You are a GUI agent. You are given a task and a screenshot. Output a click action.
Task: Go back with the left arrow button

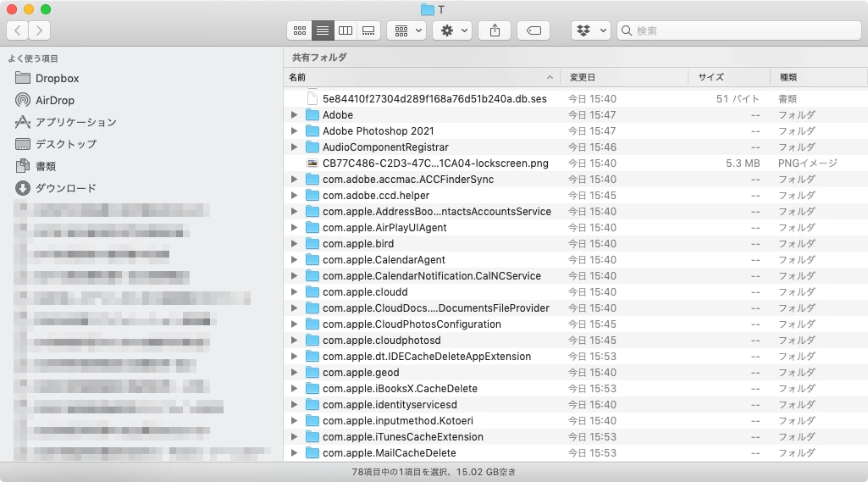point(18,30)
